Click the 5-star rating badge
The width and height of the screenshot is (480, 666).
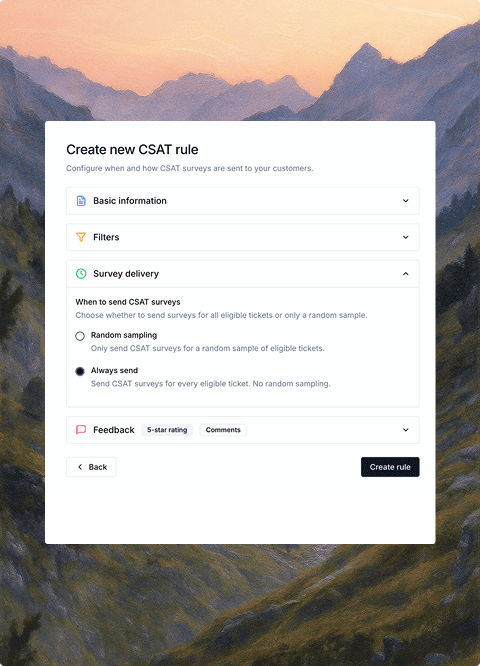(x=167, y=430)
